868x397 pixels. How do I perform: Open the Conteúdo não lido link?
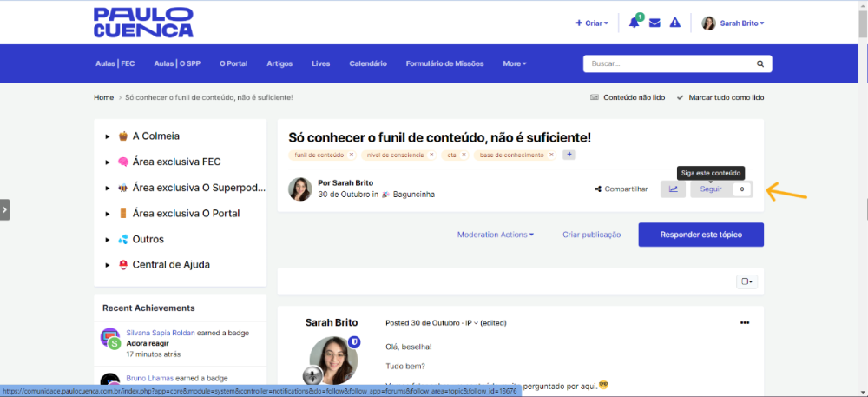pyautogui.click(x=628, y=97)
